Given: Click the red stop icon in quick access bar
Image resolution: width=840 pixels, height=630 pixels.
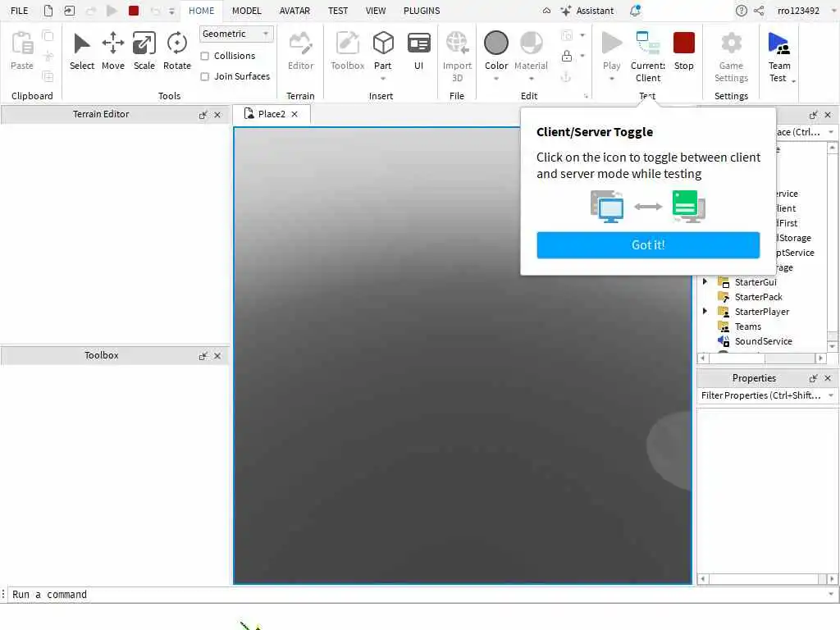Looking at the screenshot, I should (134, 10).
